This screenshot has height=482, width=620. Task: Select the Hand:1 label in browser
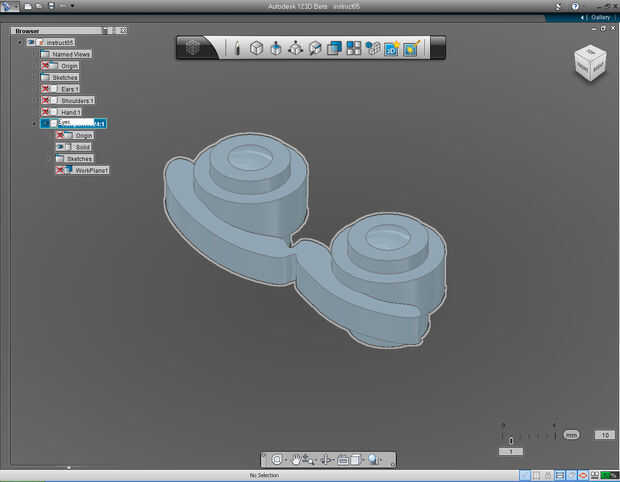point(71,112)
